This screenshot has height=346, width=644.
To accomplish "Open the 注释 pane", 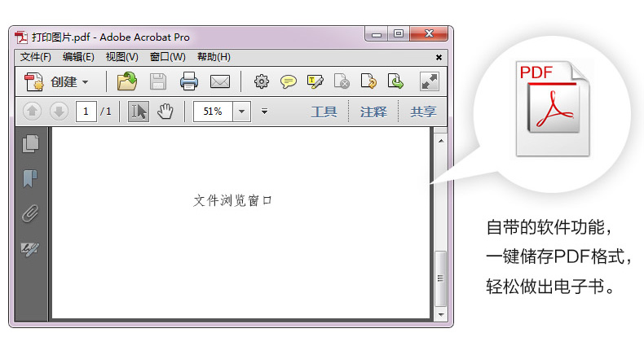I will coord(373,112).
